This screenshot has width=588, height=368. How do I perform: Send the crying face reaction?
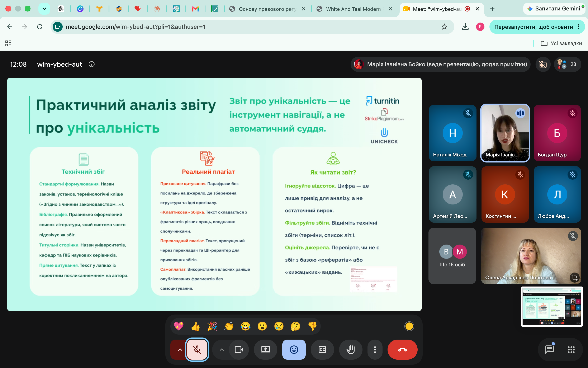(279, 326)
